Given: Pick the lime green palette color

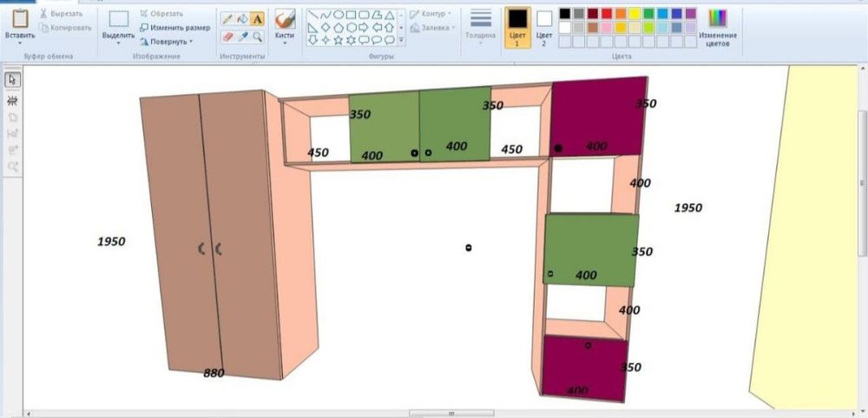Looking at the screenshot, I should 648,27.
